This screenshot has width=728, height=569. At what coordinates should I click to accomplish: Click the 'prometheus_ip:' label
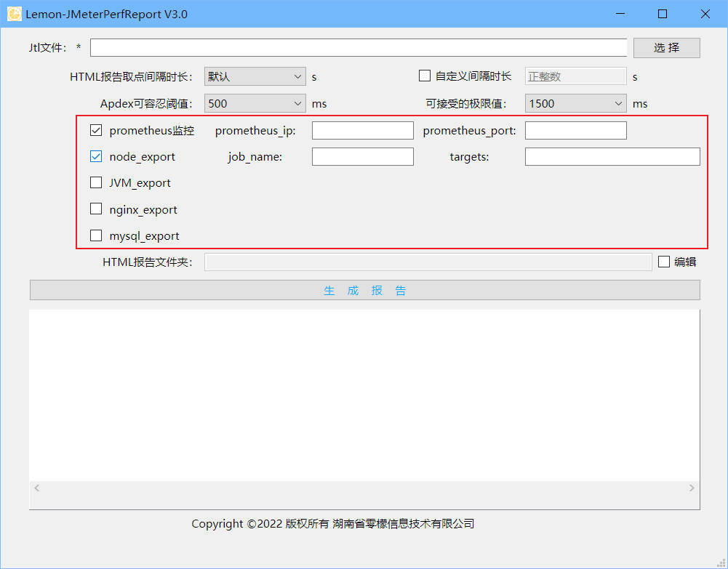[255, 131]
